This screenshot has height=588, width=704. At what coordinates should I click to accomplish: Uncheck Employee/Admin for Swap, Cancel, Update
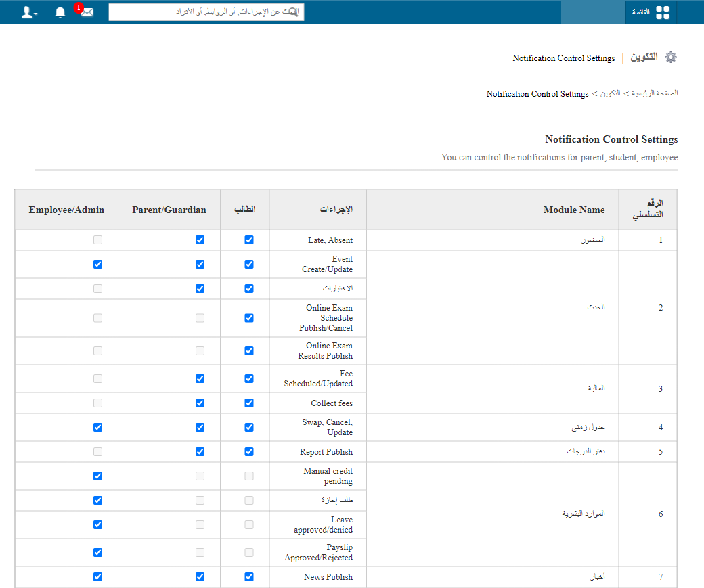(x=97, y=427)
